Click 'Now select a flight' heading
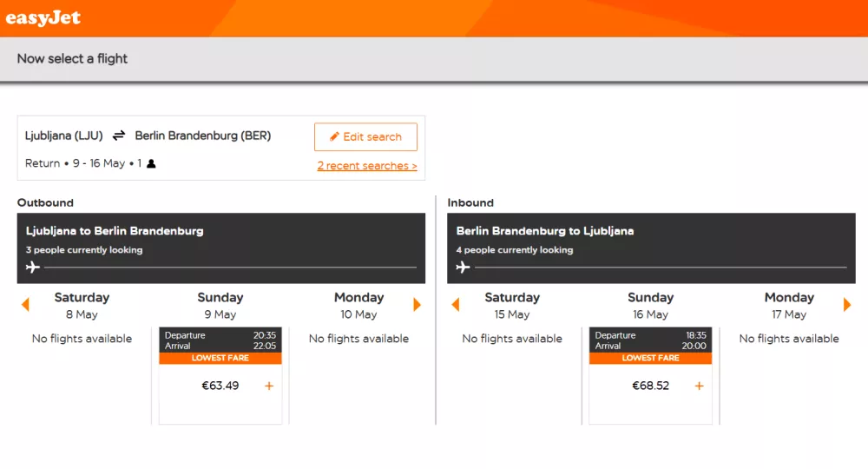The image size is (868, 469). (72, 59)
